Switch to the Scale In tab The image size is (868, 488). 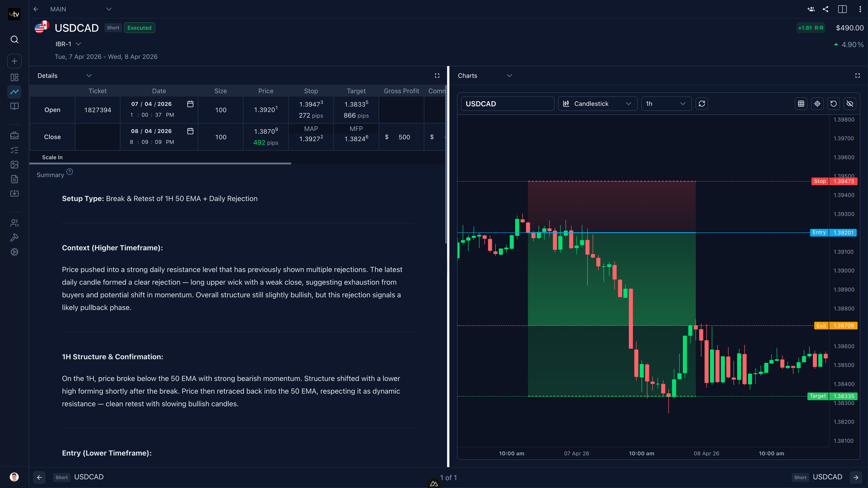point(52,157)
